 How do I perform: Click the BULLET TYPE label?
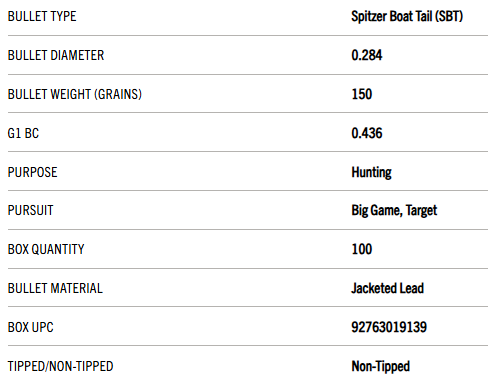42,16
